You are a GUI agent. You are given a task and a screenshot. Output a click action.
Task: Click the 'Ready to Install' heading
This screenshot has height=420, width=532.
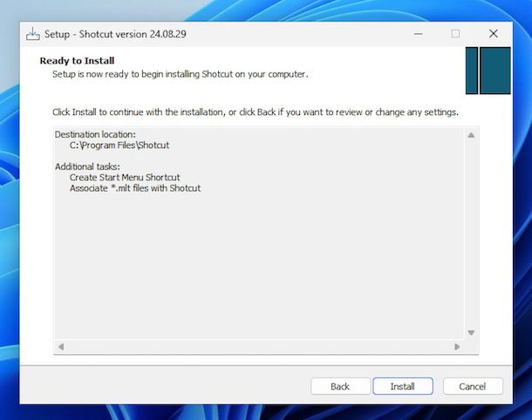pos(77,61)
